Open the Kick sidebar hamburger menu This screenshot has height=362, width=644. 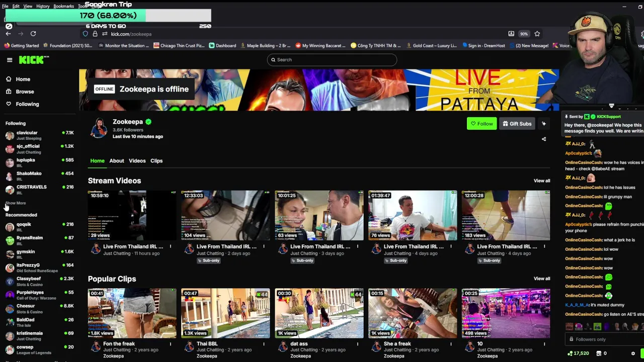(10, 60)
